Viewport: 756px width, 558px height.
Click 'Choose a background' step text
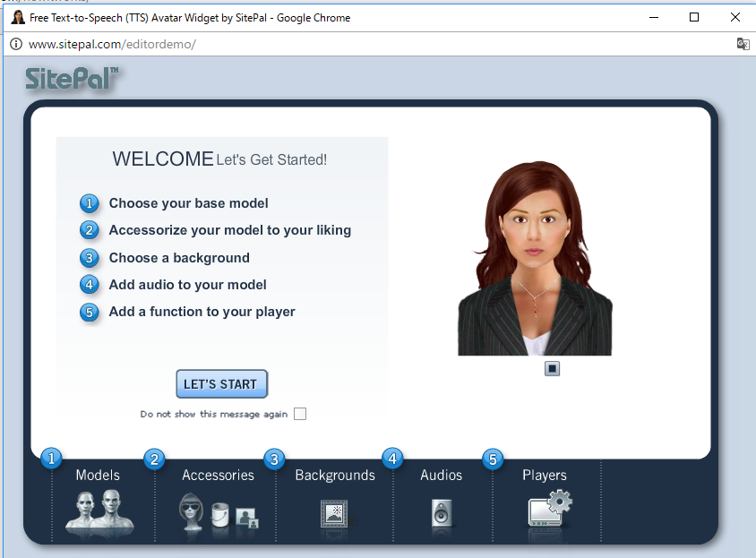click(179, 258)
